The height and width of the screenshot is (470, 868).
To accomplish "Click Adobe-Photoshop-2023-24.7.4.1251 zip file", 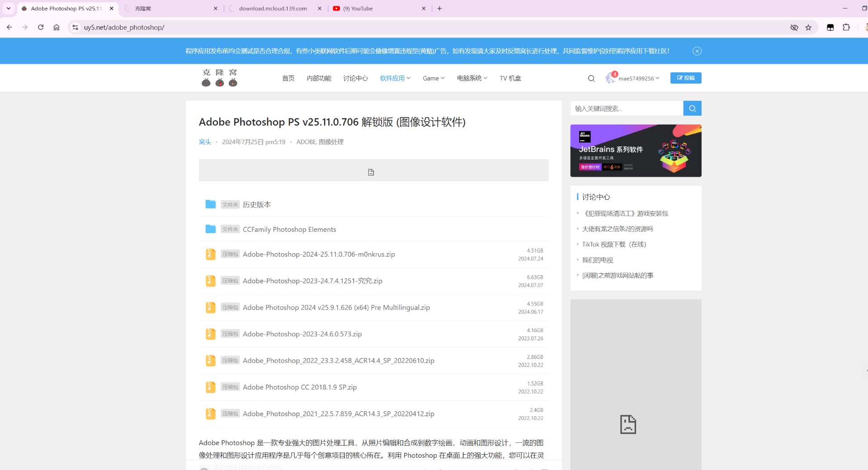I will [x=312, y=281].
